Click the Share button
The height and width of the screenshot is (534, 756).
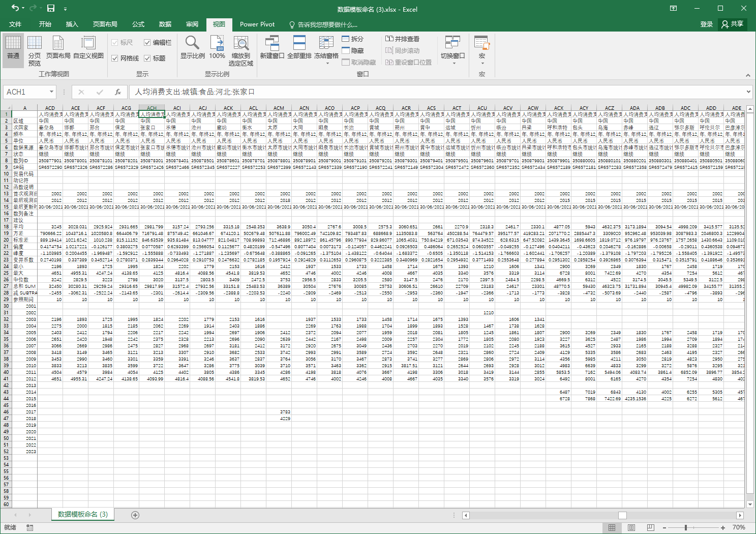(x=733, y=24)
